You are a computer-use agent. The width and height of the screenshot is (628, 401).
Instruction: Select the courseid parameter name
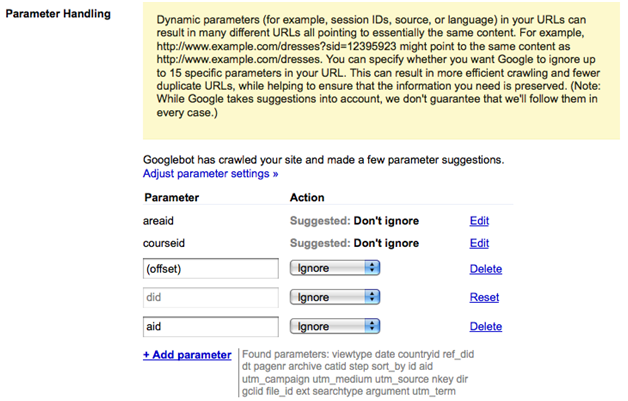(166, 242)
